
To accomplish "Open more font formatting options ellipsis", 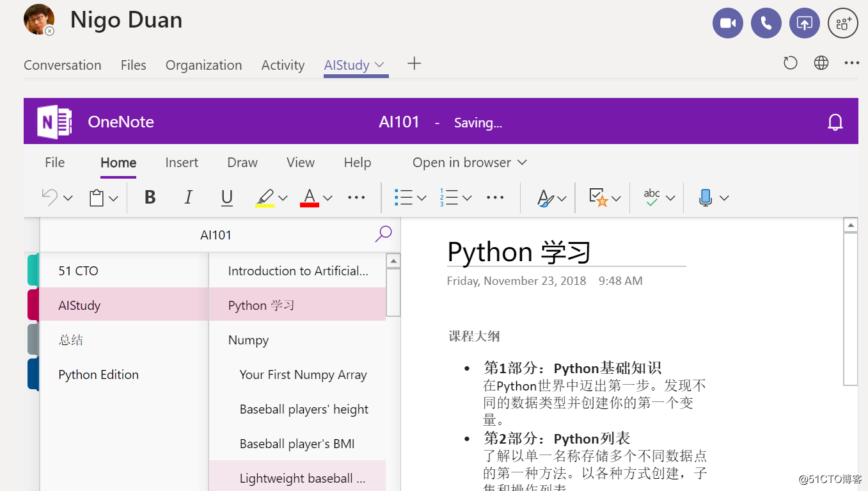I will click(356, 198).
